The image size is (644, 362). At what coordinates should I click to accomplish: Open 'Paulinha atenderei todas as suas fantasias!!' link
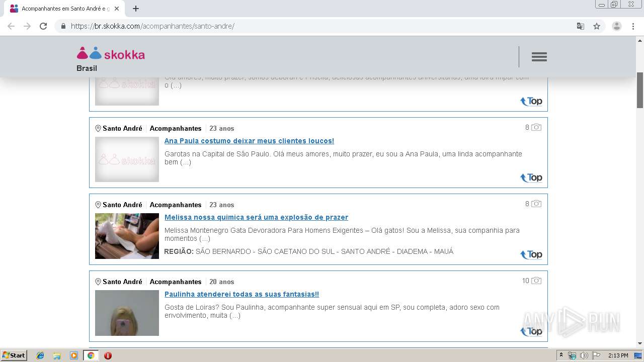242,294
